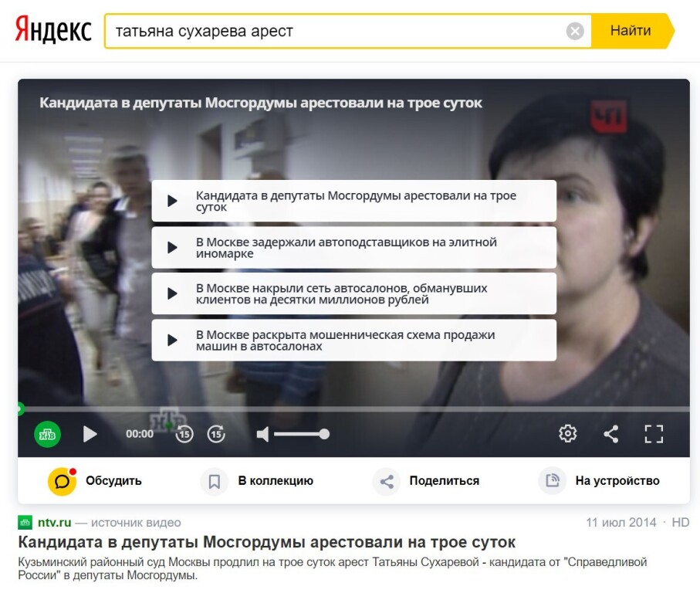Screen dimensions: 700x593
Task: Enter fullscreen mode
Action: tap(654, 434)
